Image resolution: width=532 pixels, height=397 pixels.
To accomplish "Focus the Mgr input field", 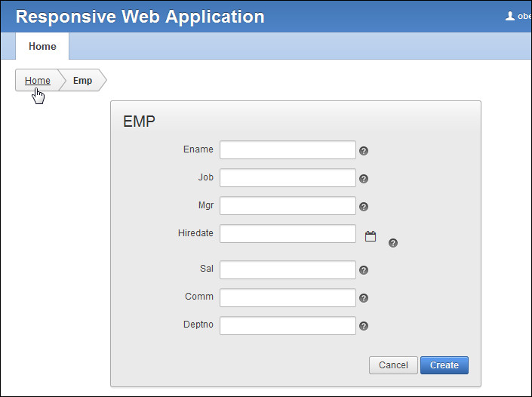I will click(x=288, y=206).
